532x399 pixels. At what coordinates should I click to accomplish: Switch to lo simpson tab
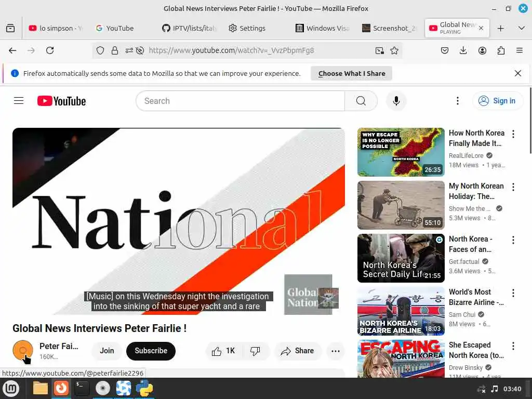(x=56, y=28)
